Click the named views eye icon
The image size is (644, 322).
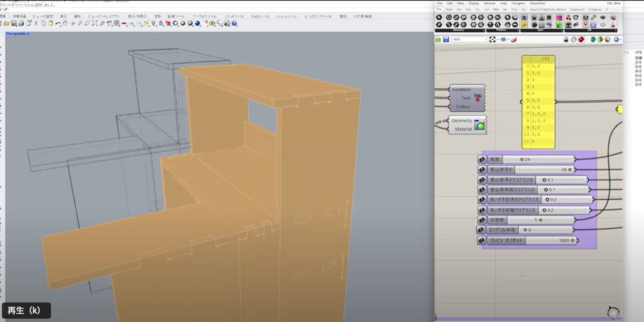pyautogui.click(x=503, y=39)
